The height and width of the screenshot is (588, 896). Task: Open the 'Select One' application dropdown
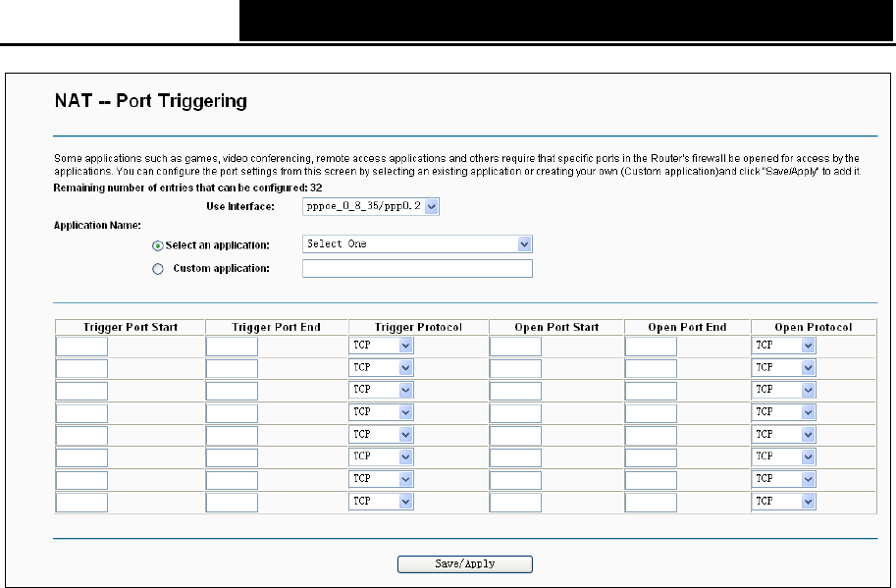(417, 244)
